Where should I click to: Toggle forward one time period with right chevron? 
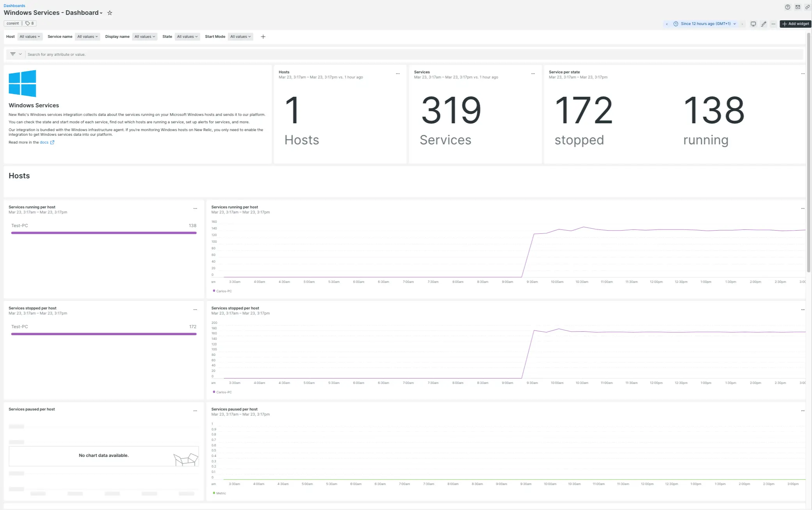(x=742, y=24)
